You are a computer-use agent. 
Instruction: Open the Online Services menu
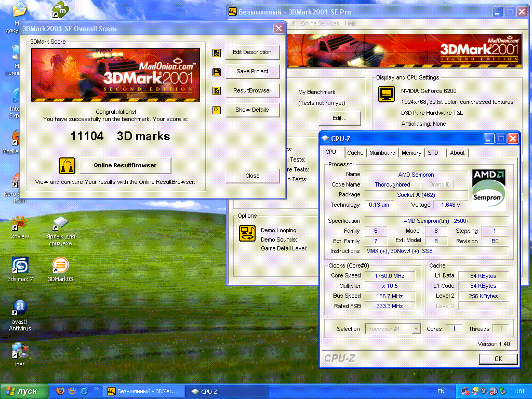tap(320, 23)
